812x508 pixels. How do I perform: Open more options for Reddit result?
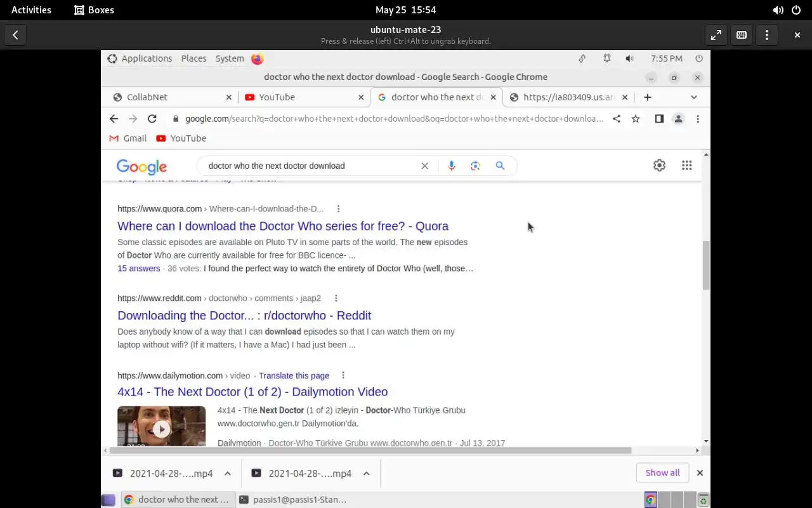point(336,298)
